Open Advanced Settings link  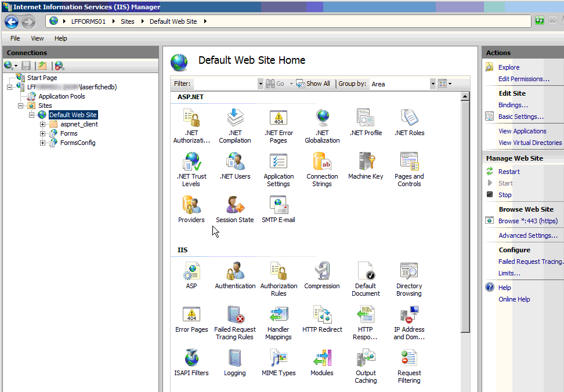click(x=527, y=235)
